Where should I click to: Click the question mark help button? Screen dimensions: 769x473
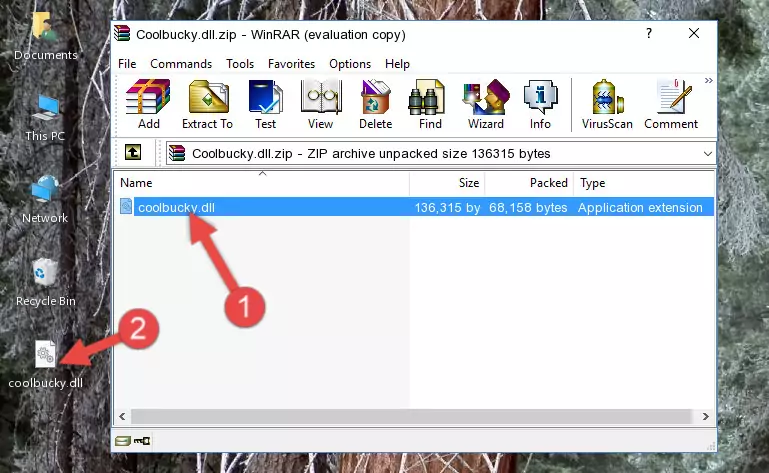tap(649, 33)
